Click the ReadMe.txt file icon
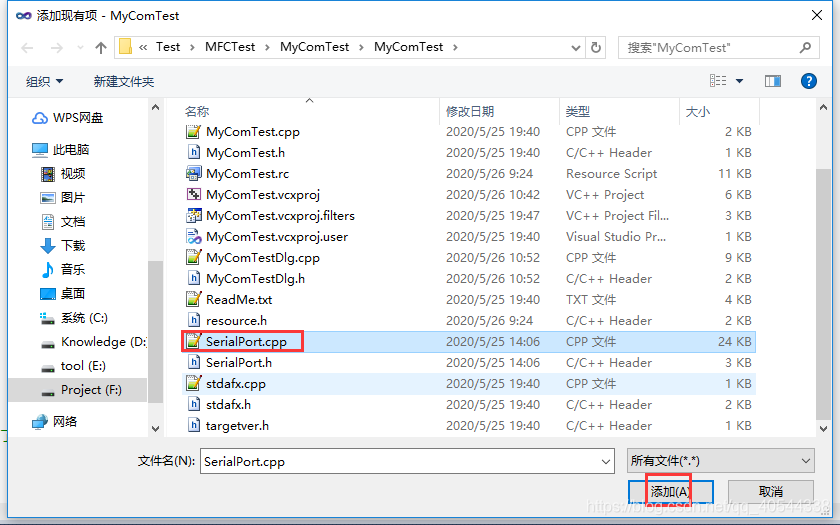This screenshot has width=840, height=525. (193, 299)
